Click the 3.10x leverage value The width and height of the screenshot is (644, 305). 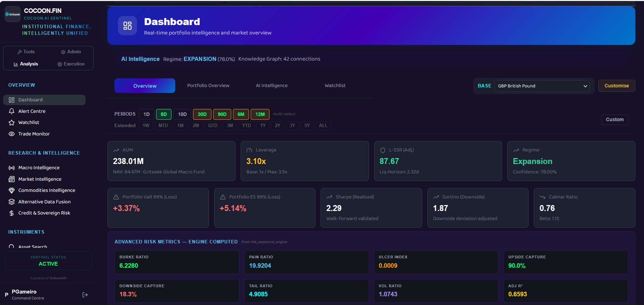[256, 162]
